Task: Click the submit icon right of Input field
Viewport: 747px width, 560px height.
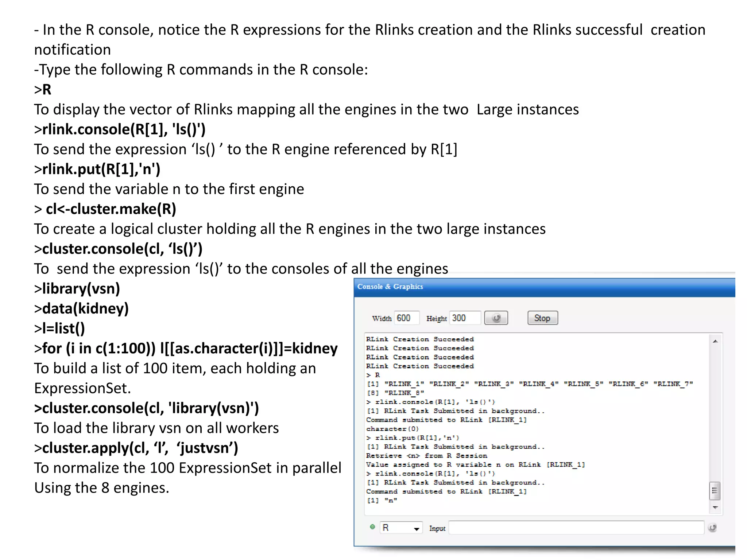Action: 712,528
